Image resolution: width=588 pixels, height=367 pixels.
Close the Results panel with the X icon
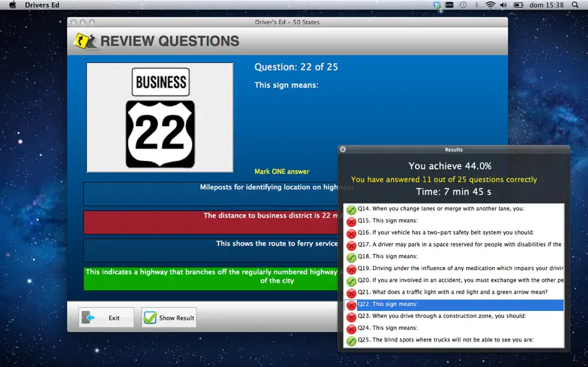[342, 149]
